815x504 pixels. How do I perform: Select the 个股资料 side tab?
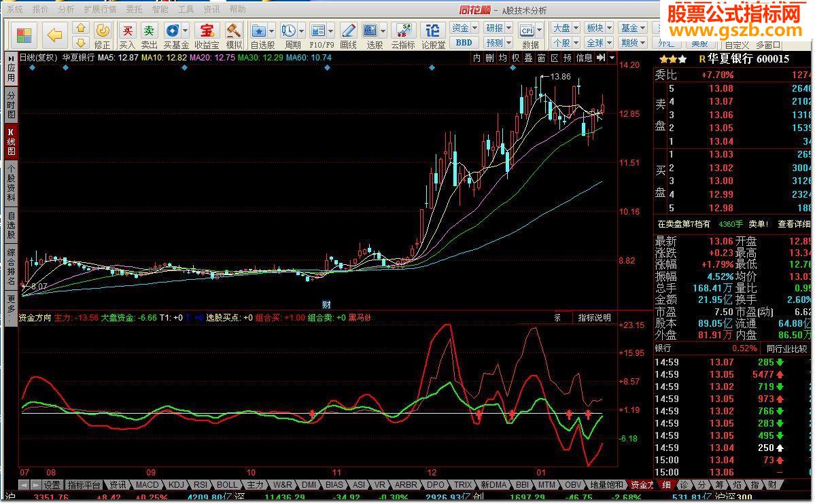(11, 183)
